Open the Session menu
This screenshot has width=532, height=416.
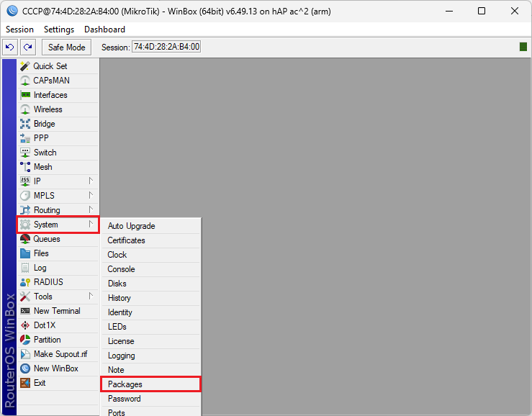(x=19, y=30)
